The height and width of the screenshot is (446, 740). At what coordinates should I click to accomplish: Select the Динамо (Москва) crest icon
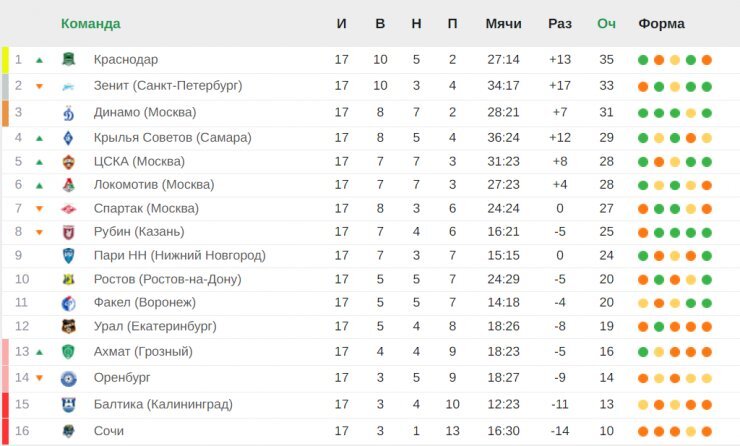[69, 113]
